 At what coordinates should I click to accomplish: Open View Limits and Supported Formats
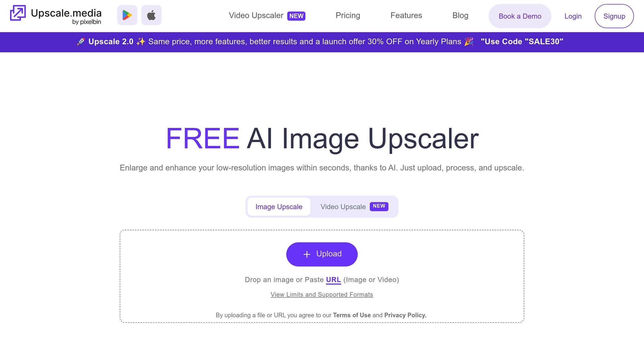(322, 294)
